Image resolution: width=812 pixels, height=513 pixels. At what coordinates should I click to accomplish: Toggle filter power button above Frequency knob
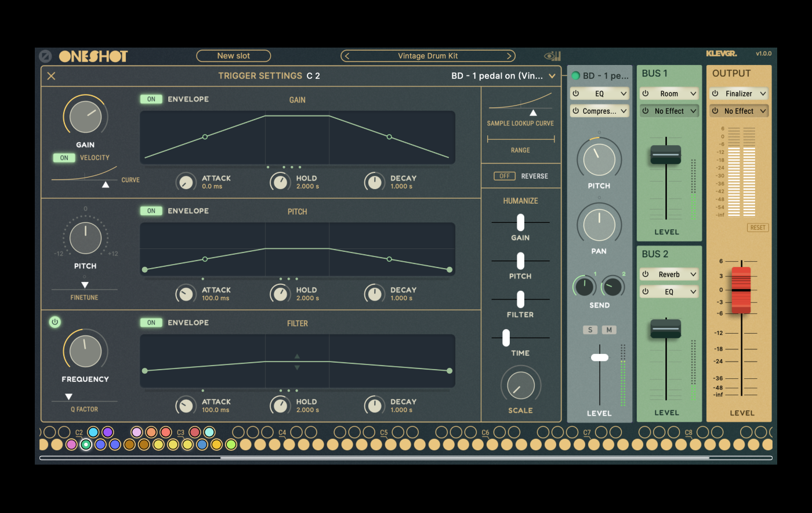[x=55, y=322]
